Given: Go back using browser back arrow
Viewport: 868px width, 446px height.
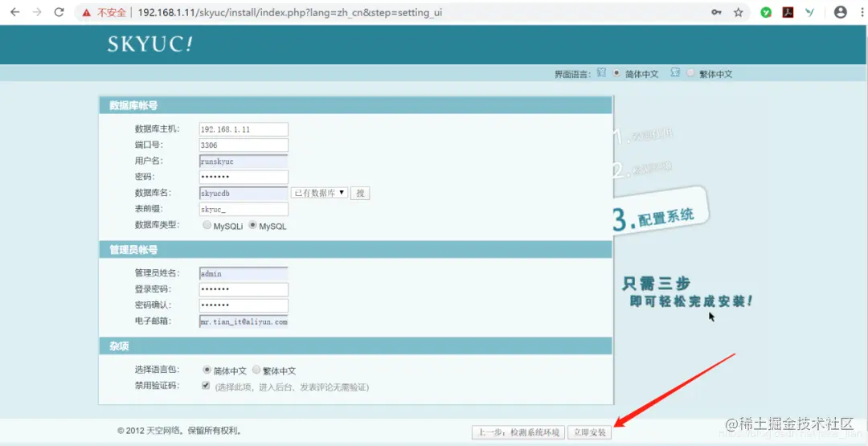Looking at the screenshot, I should (x=15, y=12).
